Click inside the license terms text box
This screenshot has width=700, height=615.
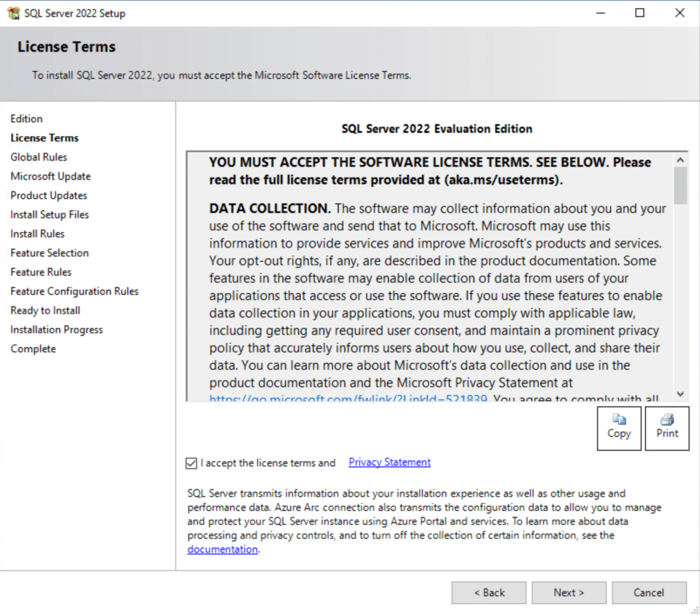[431, 287]
